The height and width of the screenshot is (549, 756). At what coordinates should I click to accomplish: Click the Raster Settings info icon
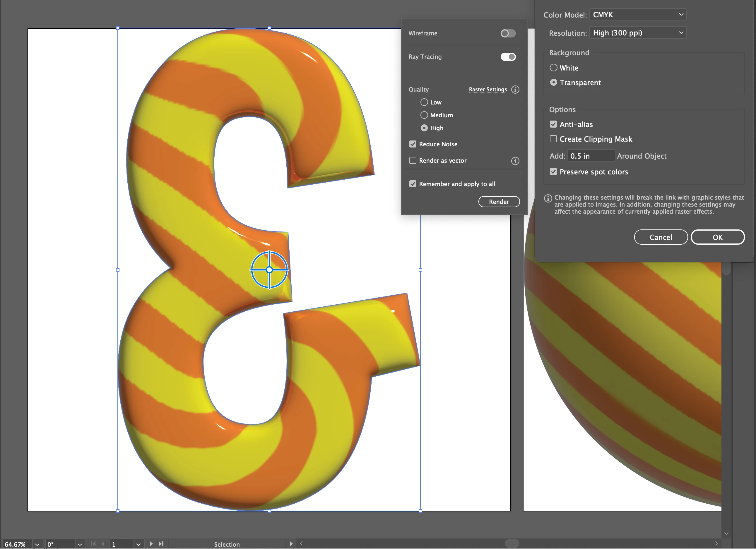[x=515, y=90]
